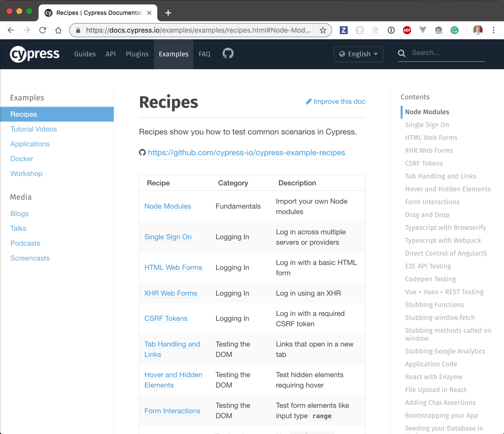Viewport: 504px width, 434px height.
Task: Click the Cypress logo in the header
Action: click(x=35, y=54)
